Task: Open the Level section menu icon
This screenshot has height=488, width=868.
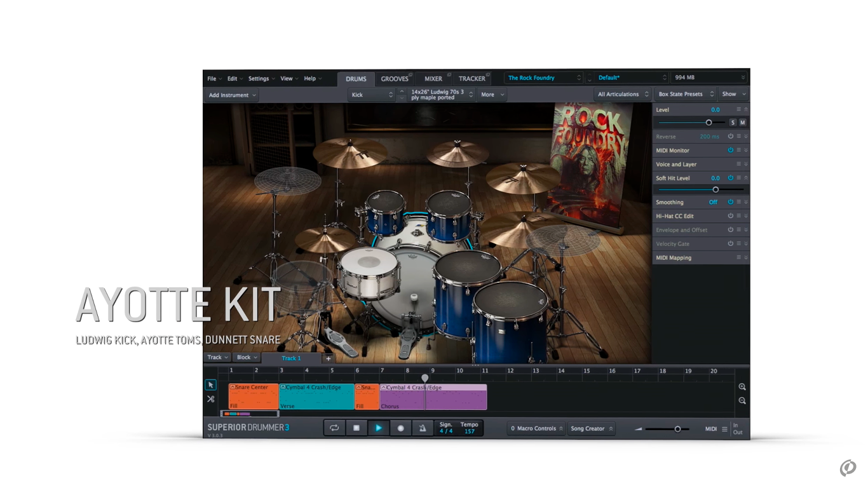Action: tap(738, 109)
